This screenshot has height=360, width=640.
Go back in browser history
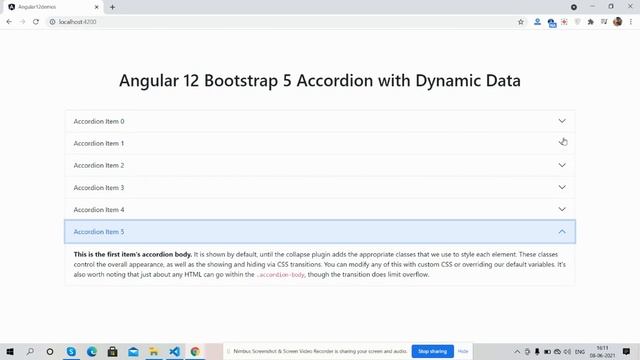(x=9, y=22)
